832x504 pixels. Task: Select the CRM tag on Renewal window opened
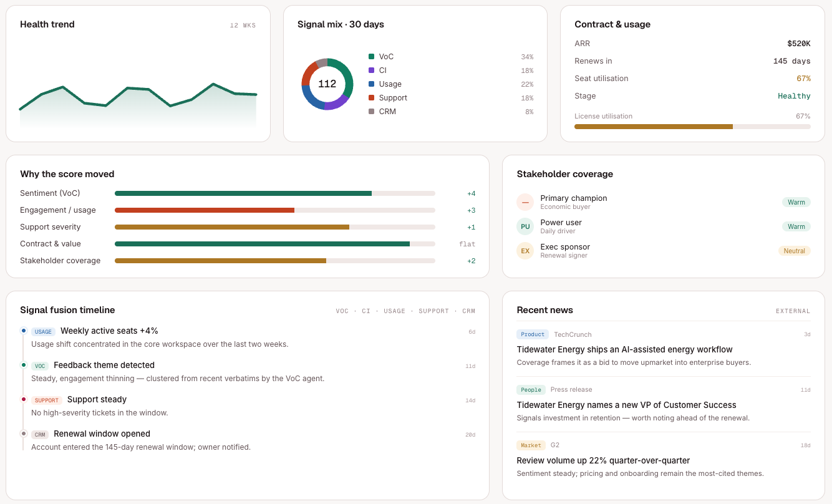[40, 435]
